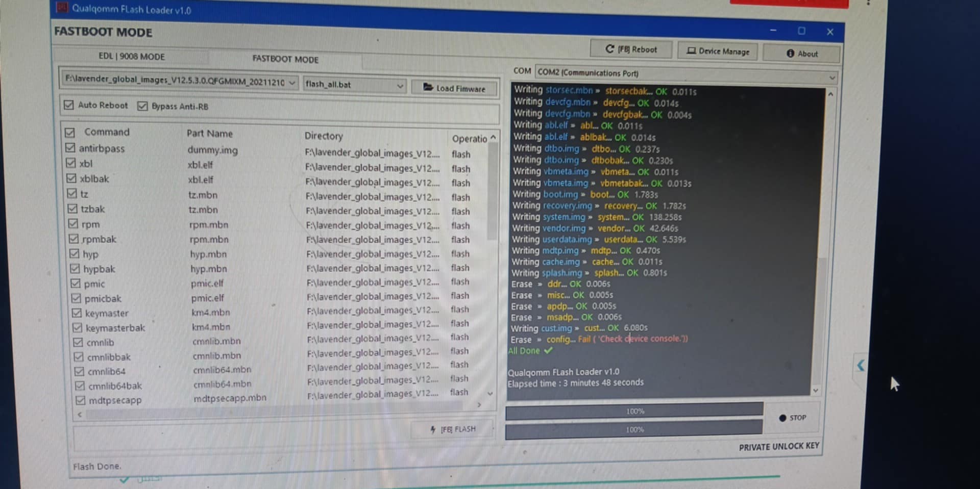
Task: Uncheck the rpmbak partition
Action: pos(73,239)
